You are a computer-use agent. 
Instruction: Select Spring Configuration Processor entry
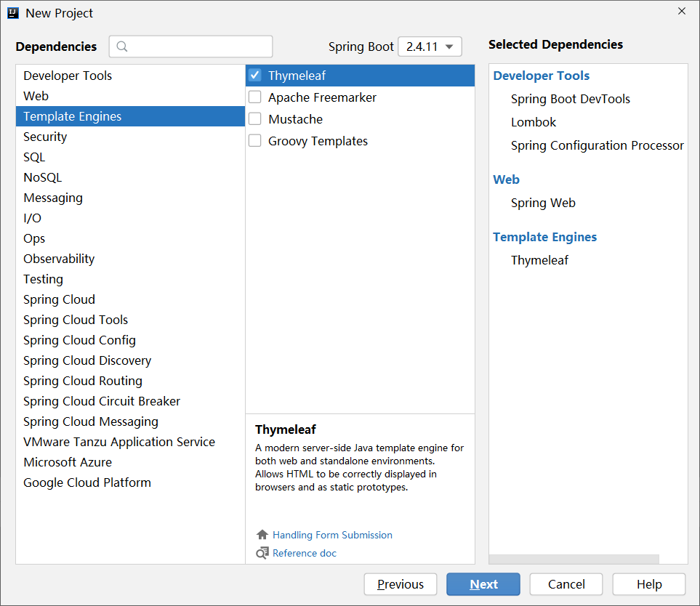coord(597,145)
